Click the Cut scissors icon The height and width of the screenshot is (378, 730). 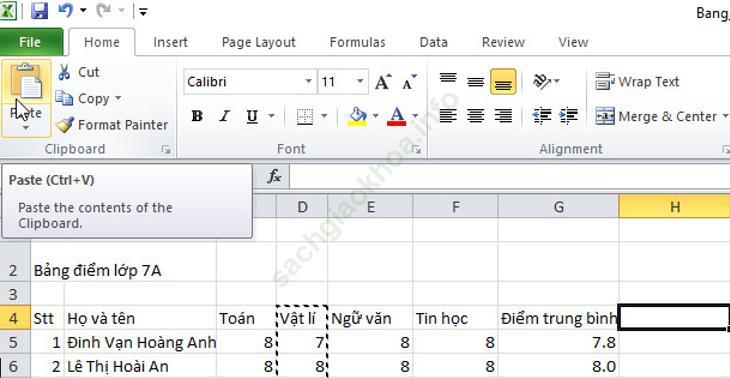pyautogui.click(x=64, y=72)
